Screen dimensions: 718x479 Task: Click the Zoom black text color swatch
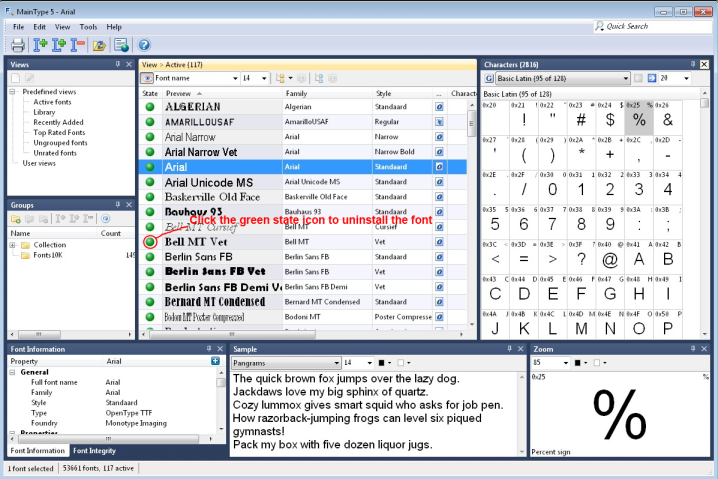coord(577,363)
